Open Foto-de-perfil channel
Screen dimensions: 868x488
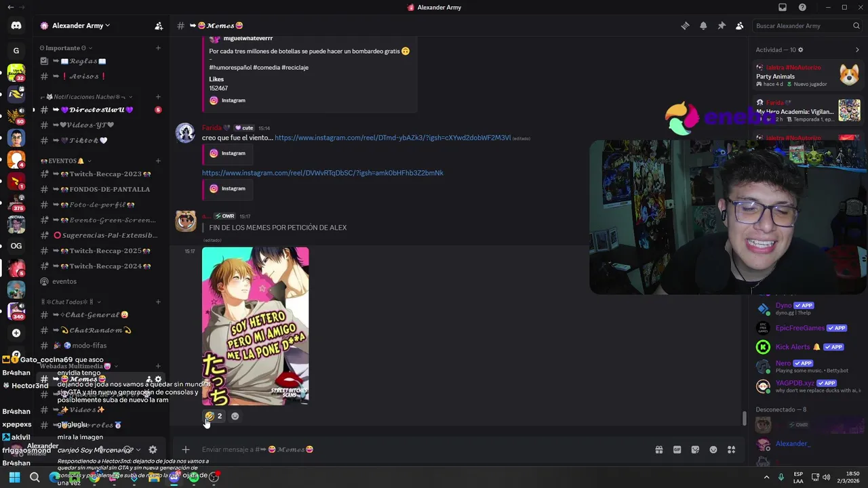pyautogui.click(x=100, y=205)
